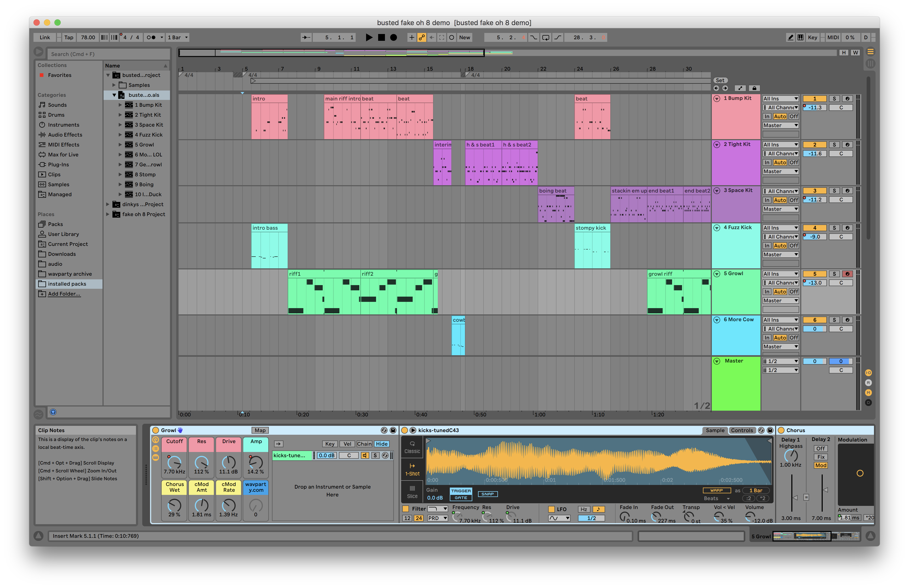Select Audio Effects category in browser
Viewport: 909px width, 588px height.
point(65,134)
